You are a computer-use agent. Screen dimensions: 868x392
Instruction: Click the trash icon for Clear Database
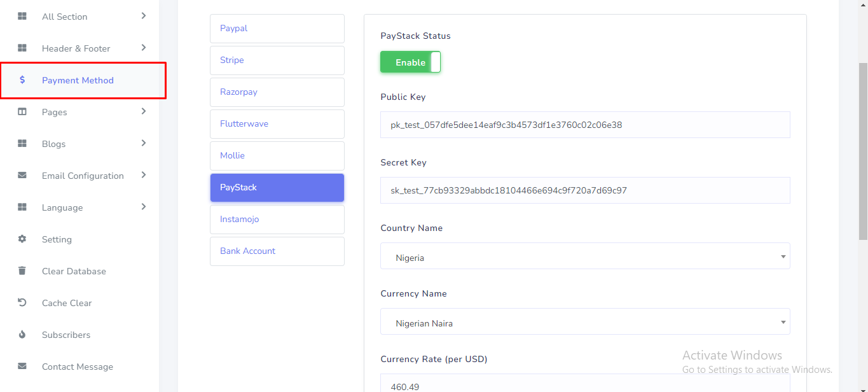tap(22, 271)
